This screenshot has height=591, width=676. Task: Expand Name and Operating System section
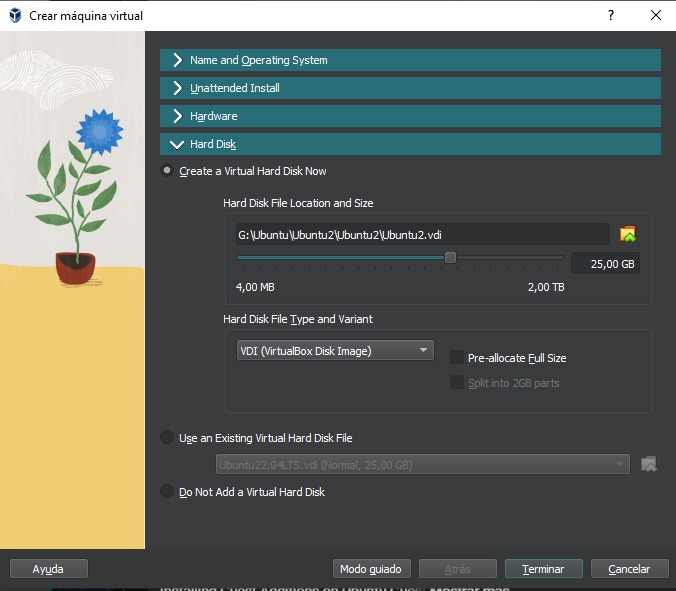(410, 60)
